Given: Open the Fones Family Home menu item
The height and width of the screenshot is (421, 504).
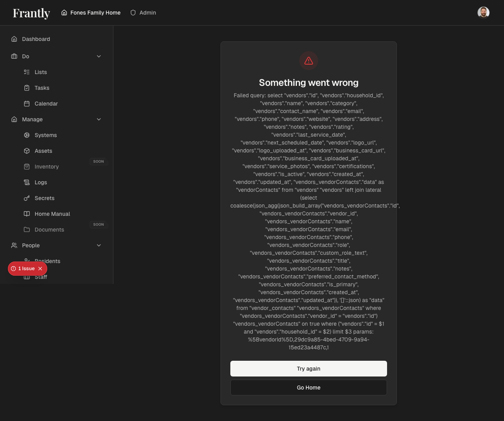Looking at the screenshot, I should point(91,13).
